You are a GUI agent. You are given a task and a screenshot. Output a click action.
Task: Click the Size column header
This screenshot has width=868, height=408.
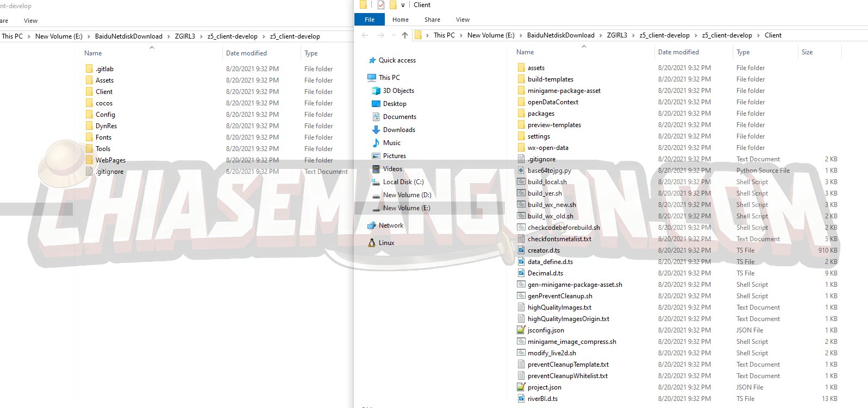coord(807,52)
